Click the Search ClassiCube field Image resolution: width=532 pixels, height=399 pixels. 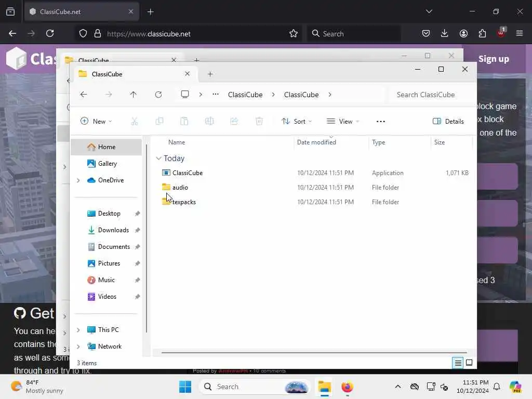point(431,95)
